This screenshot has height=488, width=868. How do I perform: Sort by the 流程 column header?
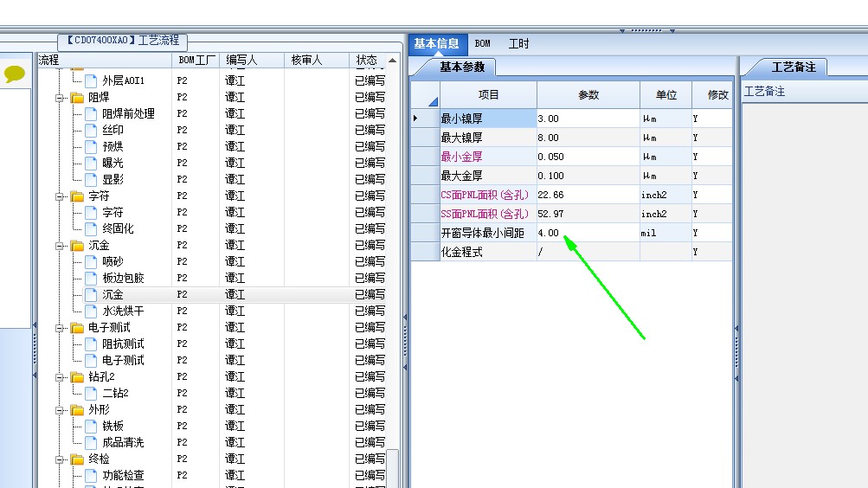pos(104,61)
